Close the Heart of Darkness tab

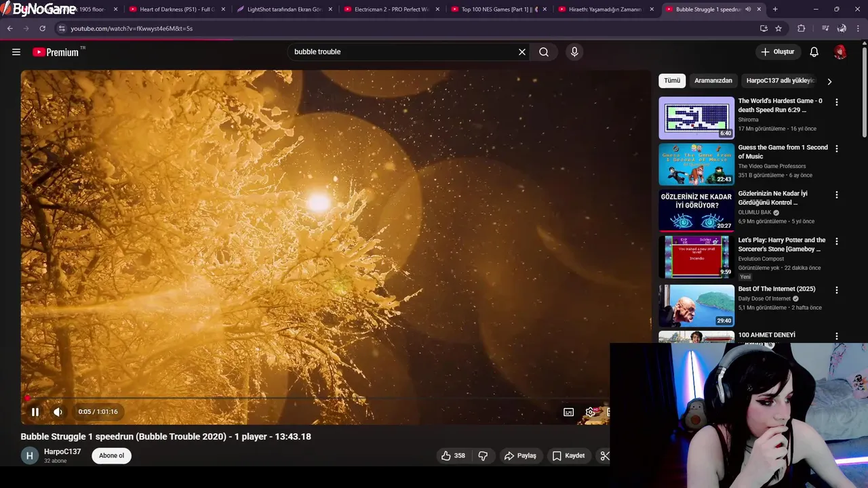point(223,9)
